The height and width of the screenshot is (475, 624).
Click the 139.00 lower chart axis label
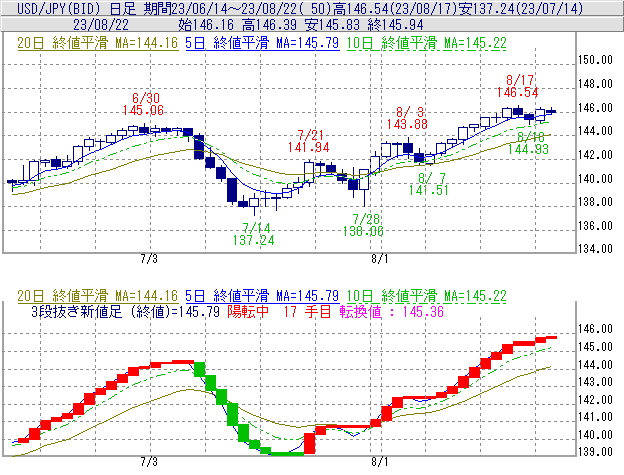(x=595, y=452)
